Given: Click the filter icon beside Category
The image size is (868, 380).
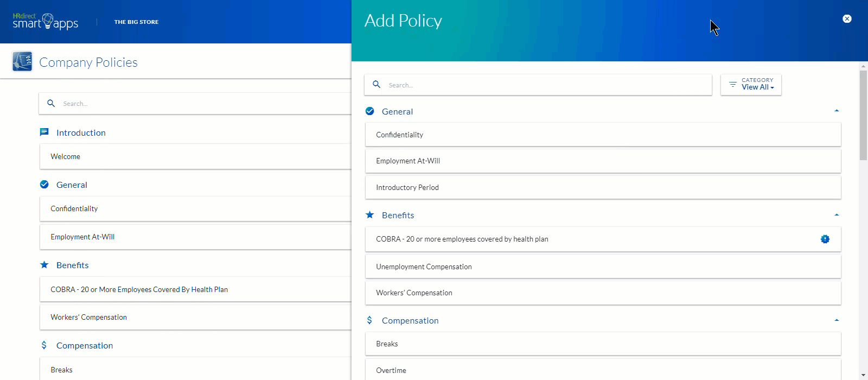Looking at the screenshot, I should [733, 85].
